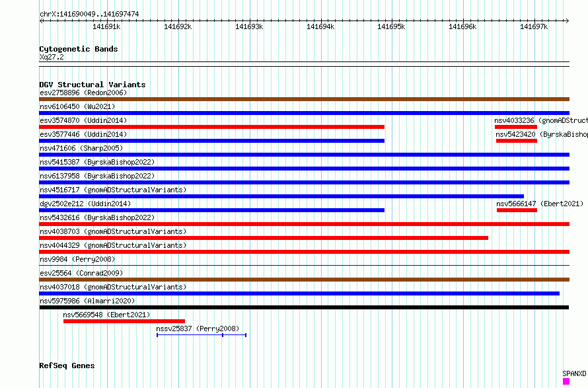Image resolution: width=588 pixels, height=388 pixels.
Task: Select the brown esv2758896 variant bar
Action: [x=304, y=99]
